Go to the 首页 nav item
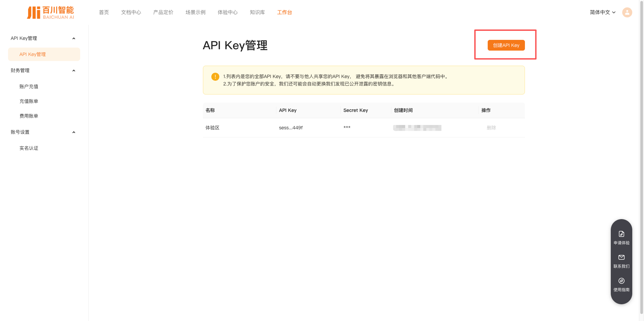Screen dimensions: 644x321 point(104,12)
